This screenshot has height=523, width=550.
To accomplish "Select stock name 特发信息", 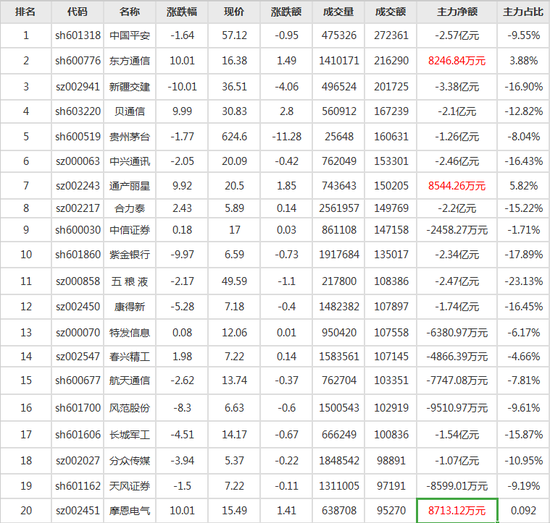I will pyautogui.click(x=129, y=333).
